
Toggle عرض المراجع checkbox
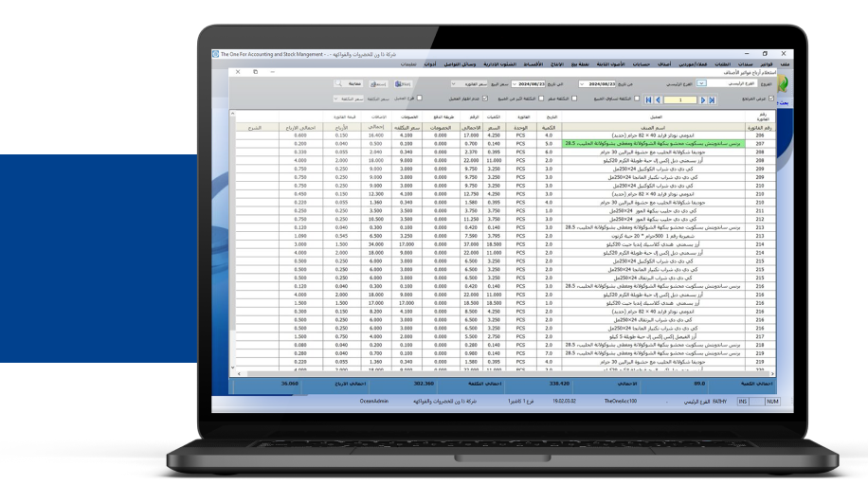771,99
